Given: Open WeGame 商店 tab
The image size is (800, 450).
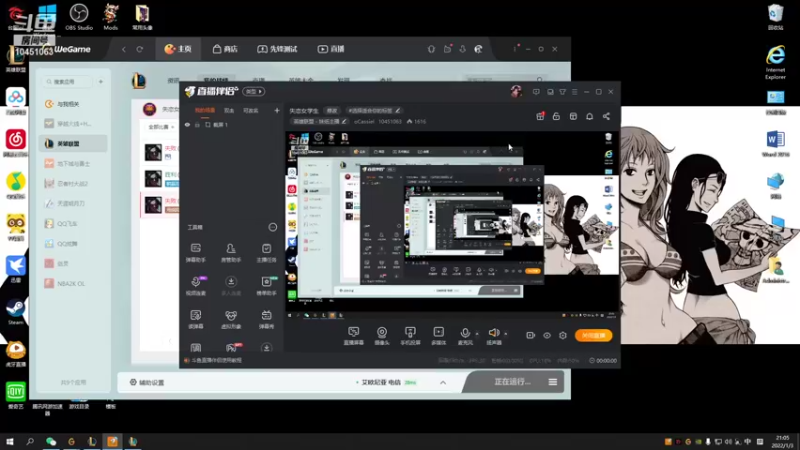Looking at the screenshot, I should point(225,49).
